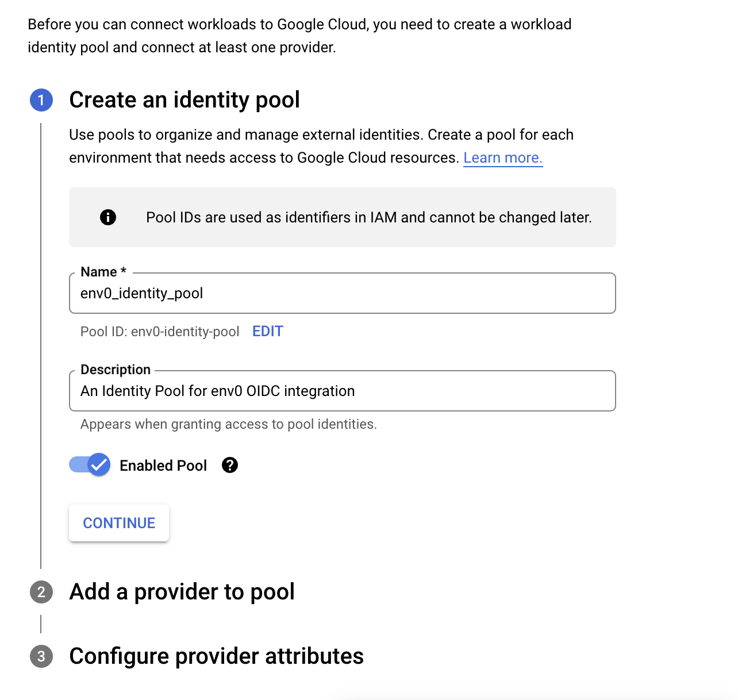The image size is (738, 700).
Task: Expand the Configure provider attributes step
Action: (x=216, y=656)
